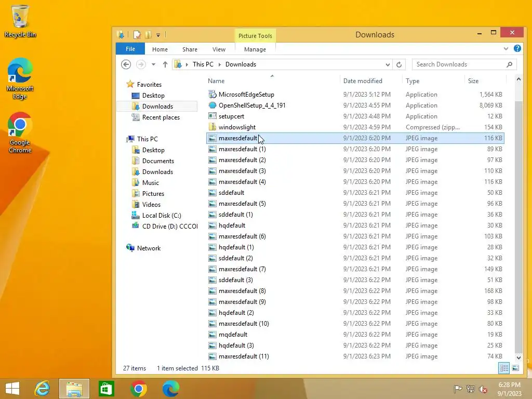Image resolution: width=532 pixels, height=399 pixels.
Task: Click the File Explorer taskbar button
Action: click(x=74, y=389)
